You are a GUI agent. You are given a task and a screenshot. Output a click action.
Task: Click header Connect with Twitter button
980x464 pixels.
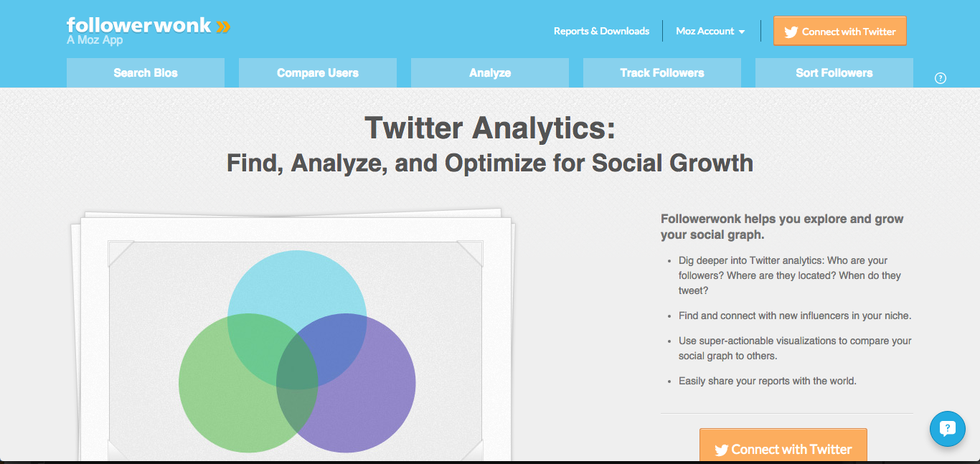point(840,31)
